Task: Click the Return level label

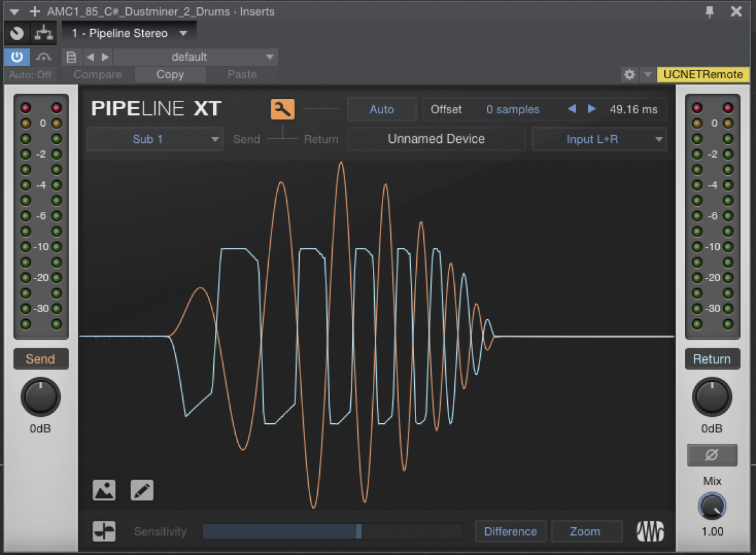Action: [712, 359]
